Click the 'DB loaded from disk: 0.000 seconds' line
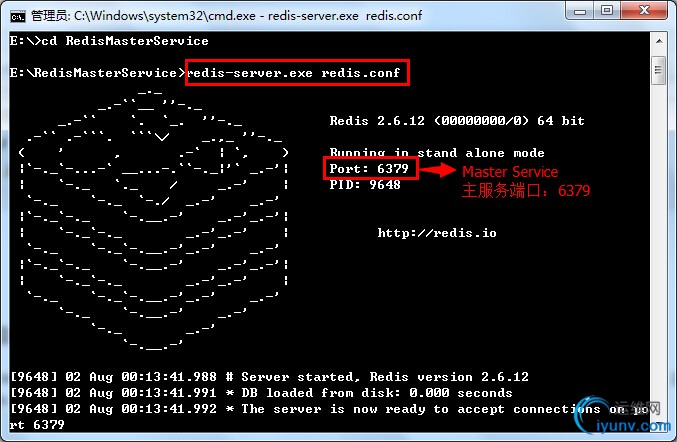 [261, 393]
